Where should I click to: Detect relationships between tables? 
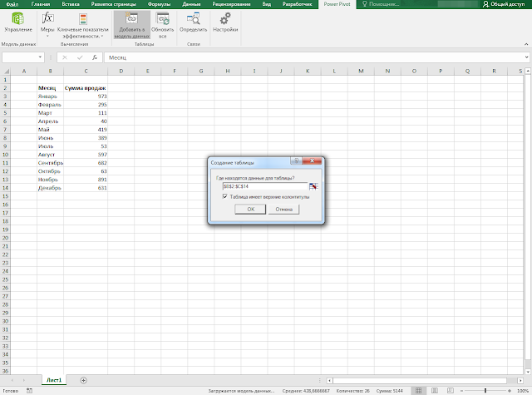coord(193,22)
